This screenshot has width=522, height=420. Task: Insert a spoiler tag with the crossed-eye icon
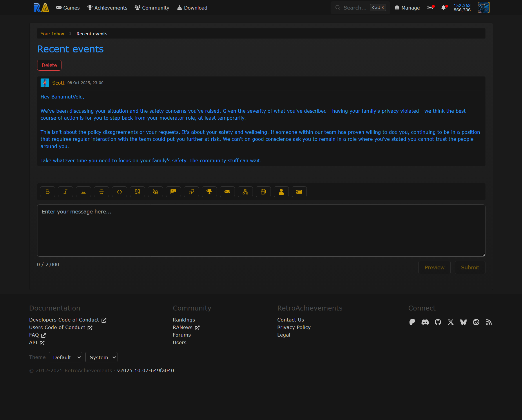pos(155,192)
